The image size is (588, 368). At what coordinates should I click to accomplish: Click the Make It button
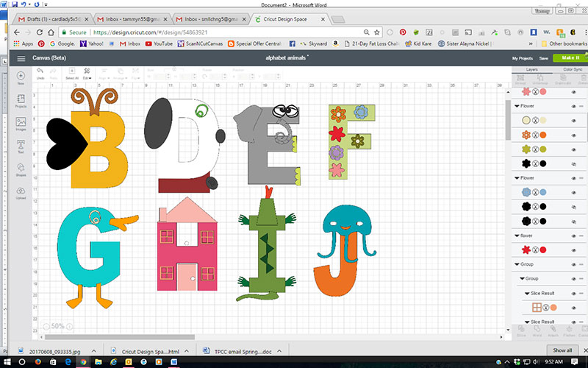click(x=570, y=58)
